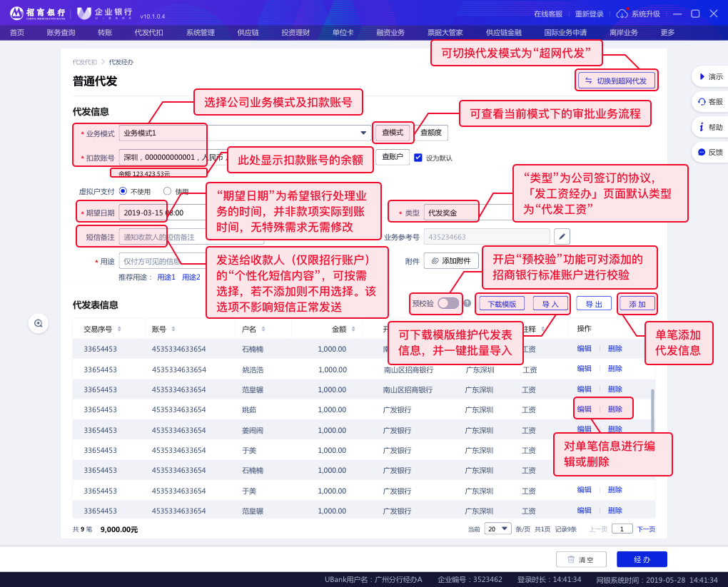Expand the 业务模式 dropdown
Screen dimensions: 728x587
click(x=363, y=133)
